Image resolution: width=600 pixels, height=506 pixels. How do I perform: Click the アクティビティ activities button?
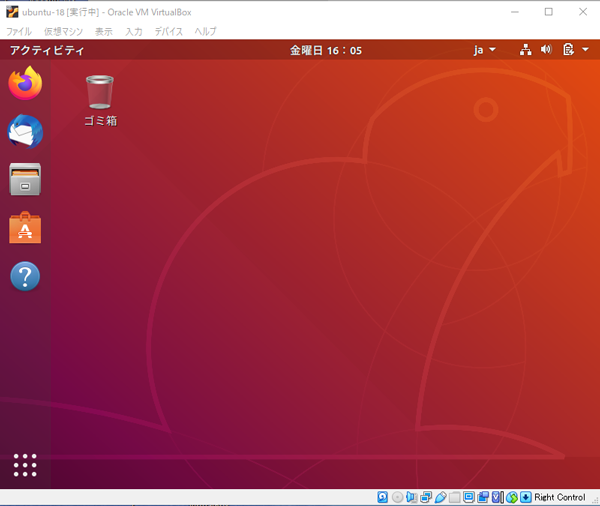click(x=47, y=50)
